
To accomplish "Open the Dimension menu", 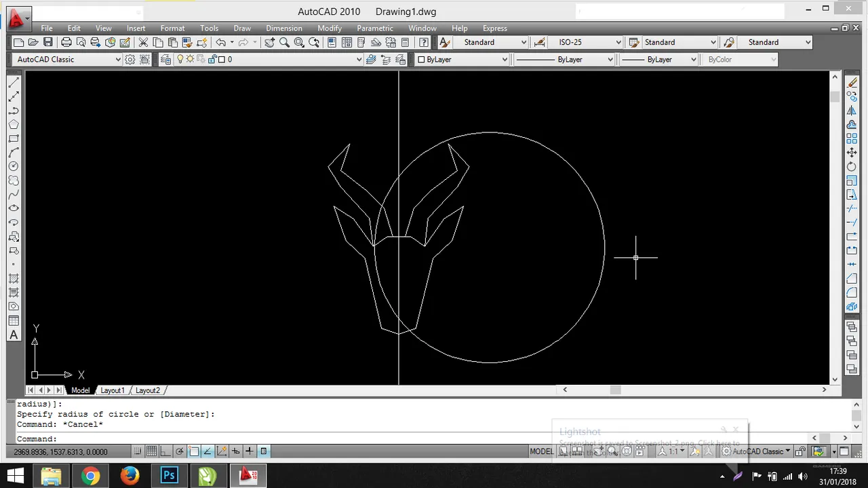I will 284,28.
